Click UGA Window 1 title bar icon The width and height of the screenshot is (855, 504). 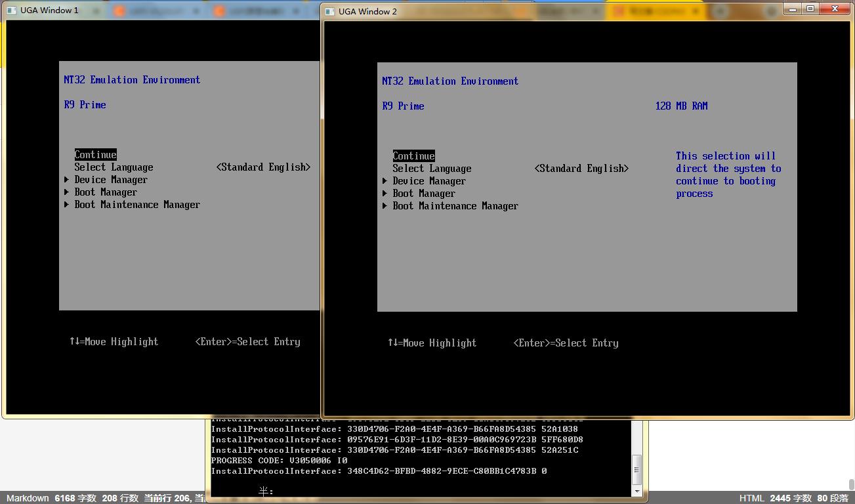[x=11, y=10]
